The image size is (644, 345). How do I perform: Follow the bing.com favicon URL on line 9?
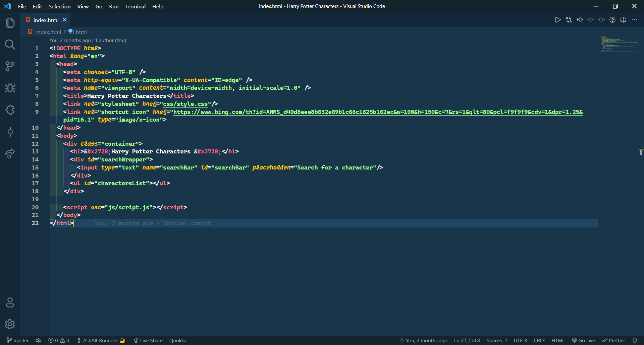[x=378, y=112]
